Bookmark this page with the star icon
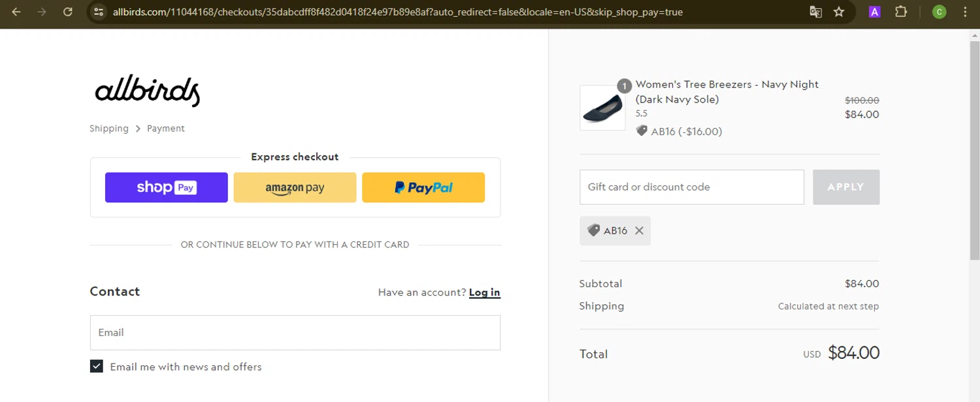Image resolution: width=980 pixels, height=402 pixels. point(839,12)
